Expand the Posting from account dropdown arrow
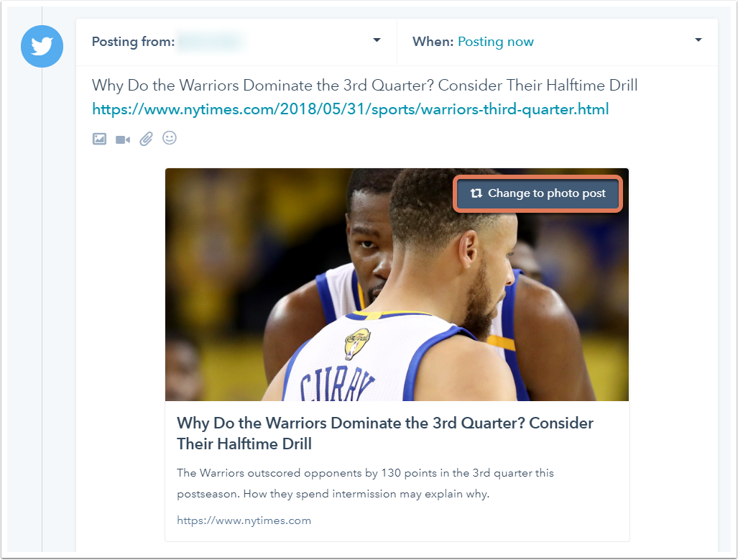Screen dimensions: 738x560 pyautogui.click(x=377, y=40)
